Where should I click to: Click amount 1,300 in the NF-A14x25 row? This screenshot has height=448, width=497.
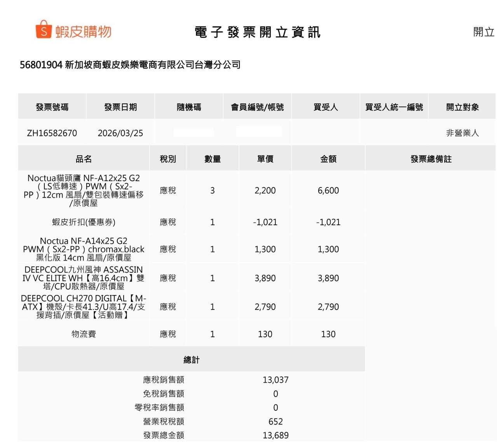coord(328,249)
